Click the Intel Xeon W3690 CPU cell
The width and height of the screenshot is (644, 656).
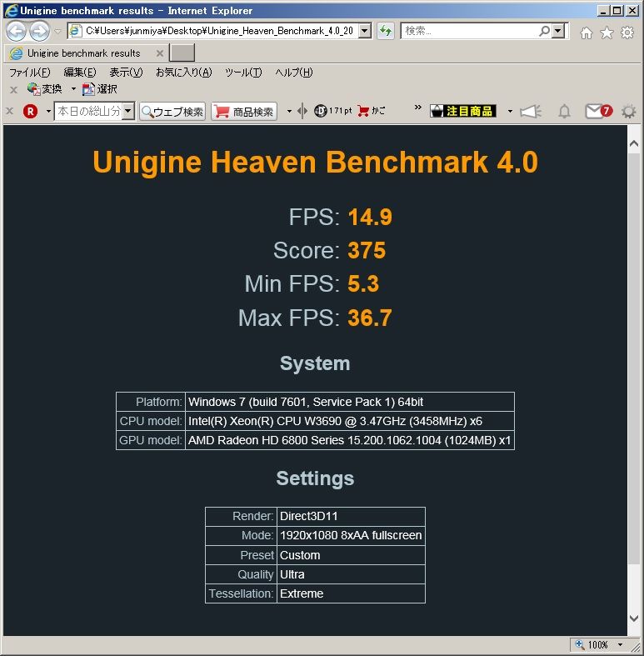coord(350,421)
